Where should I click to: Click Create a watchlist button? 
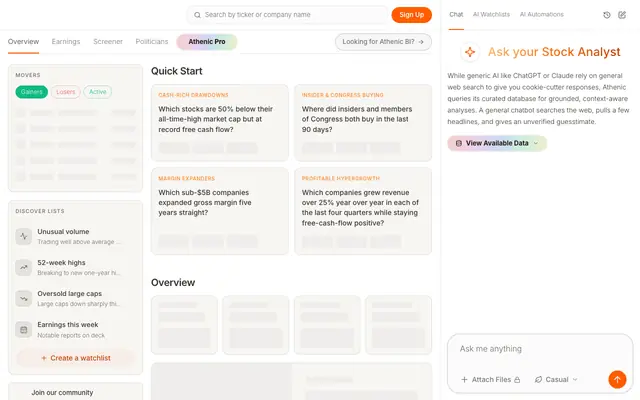pyautogui.click(x=76, y=358)
